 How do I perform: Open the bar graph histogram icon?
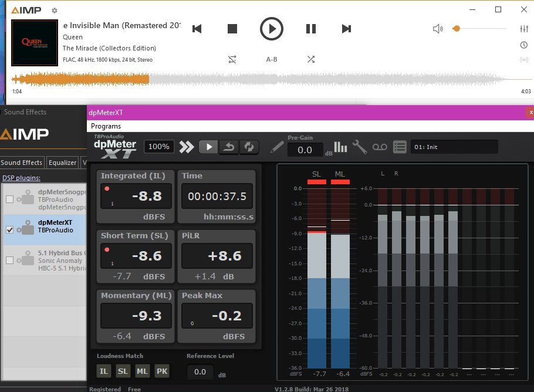tap(340, 147)
